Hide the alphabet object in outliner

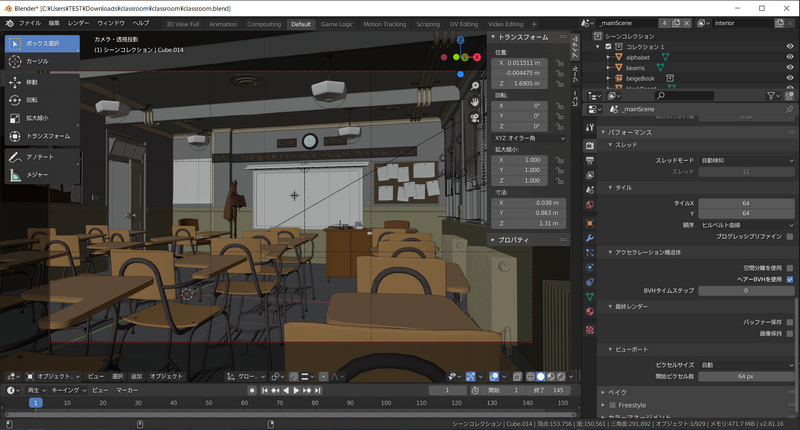[790, 57]
